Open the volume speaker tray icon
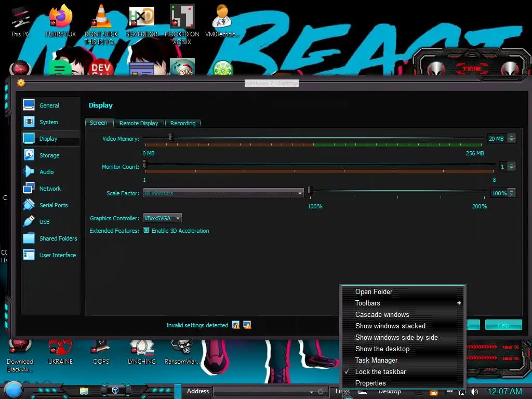Screen dimensions: 532x399 point(474,392)
